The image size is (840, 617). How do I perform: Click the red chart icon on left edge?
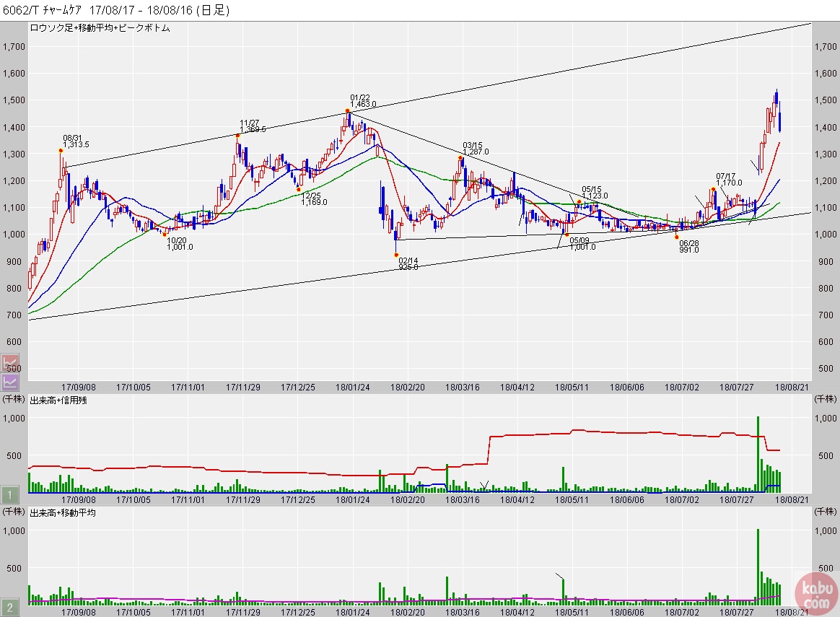pos(11,362)
